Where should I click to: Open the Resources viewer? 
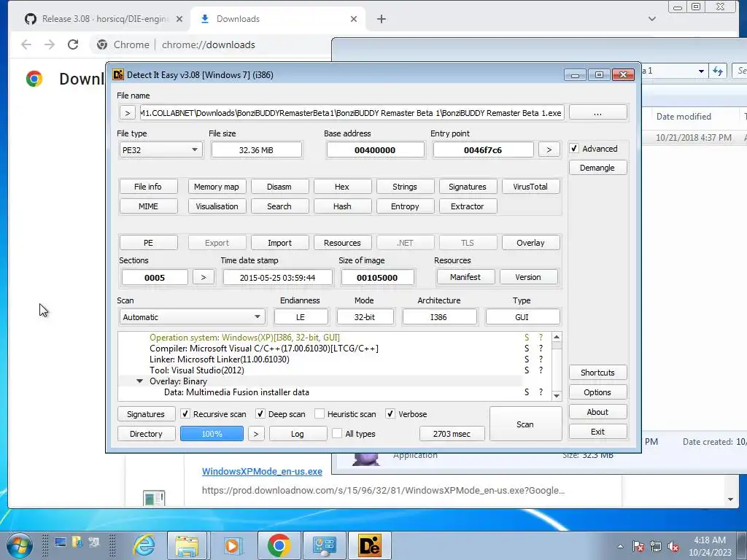pos(342,242)
